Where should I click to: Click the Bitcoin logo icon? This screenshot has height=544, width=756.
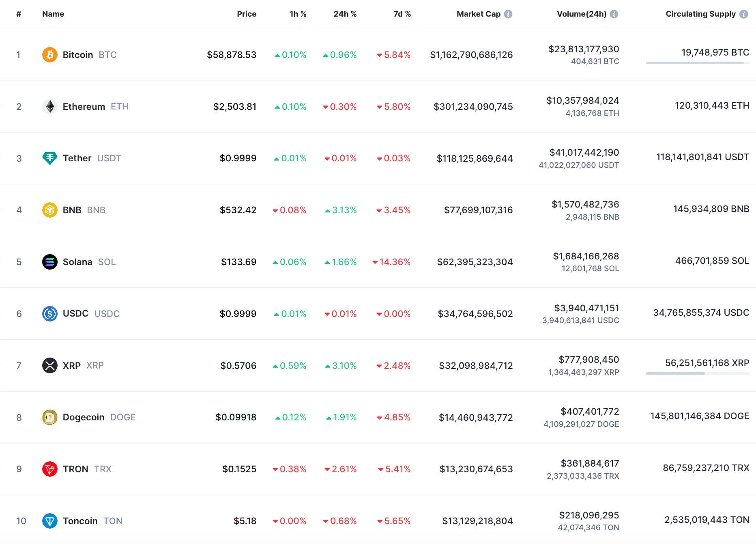[x=49, y=55]
